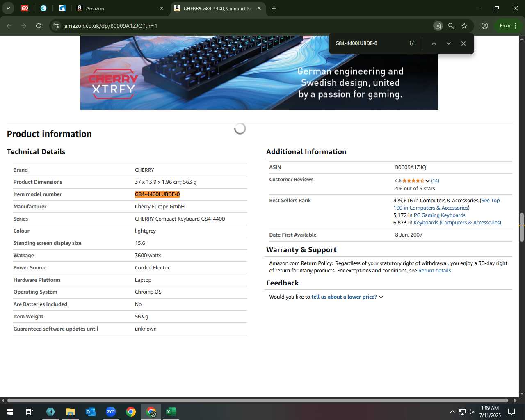Open the notification center icon
The image size is (525, 420).
pos(511,412)
